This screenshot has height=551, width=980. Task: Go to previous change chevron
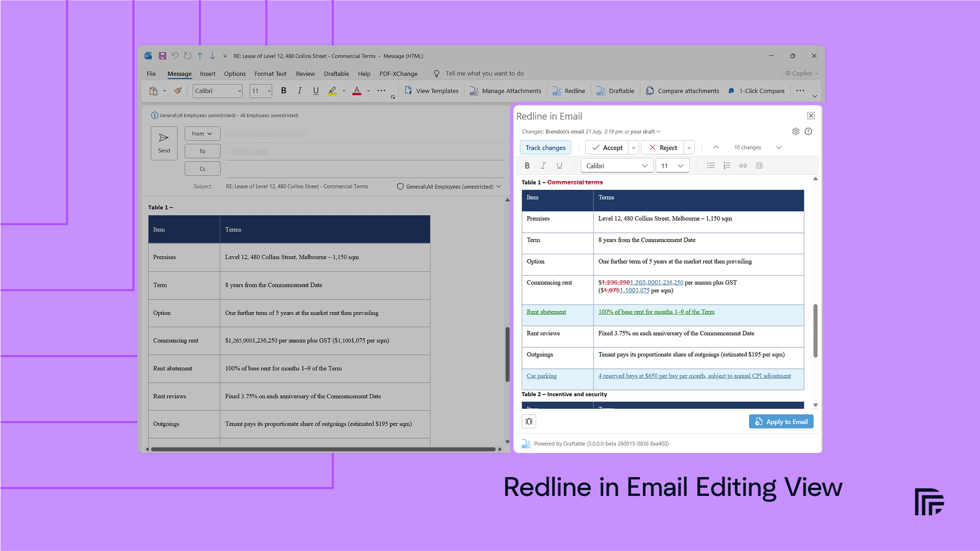[716, 147]
